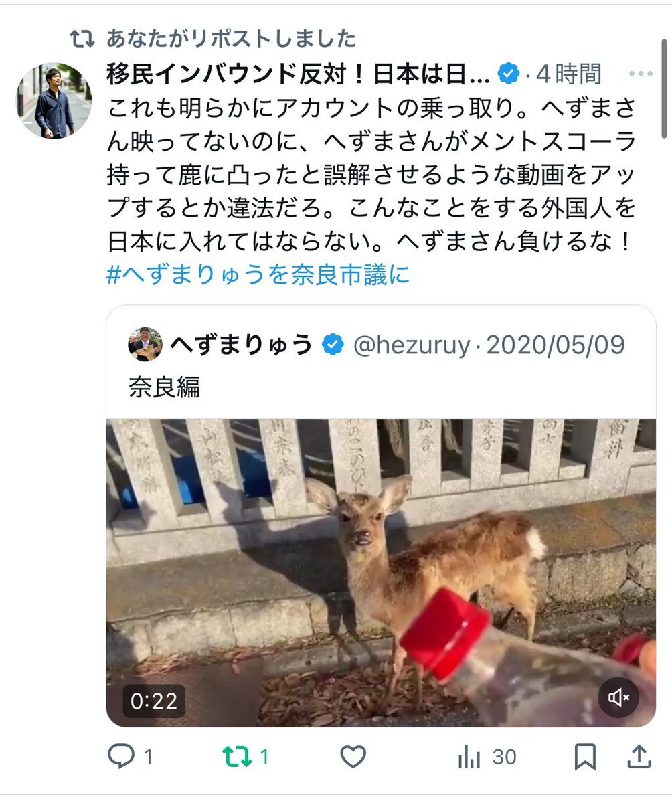
Task: Unmute the video with speaker icon
Action: click(x=618, y=699)
